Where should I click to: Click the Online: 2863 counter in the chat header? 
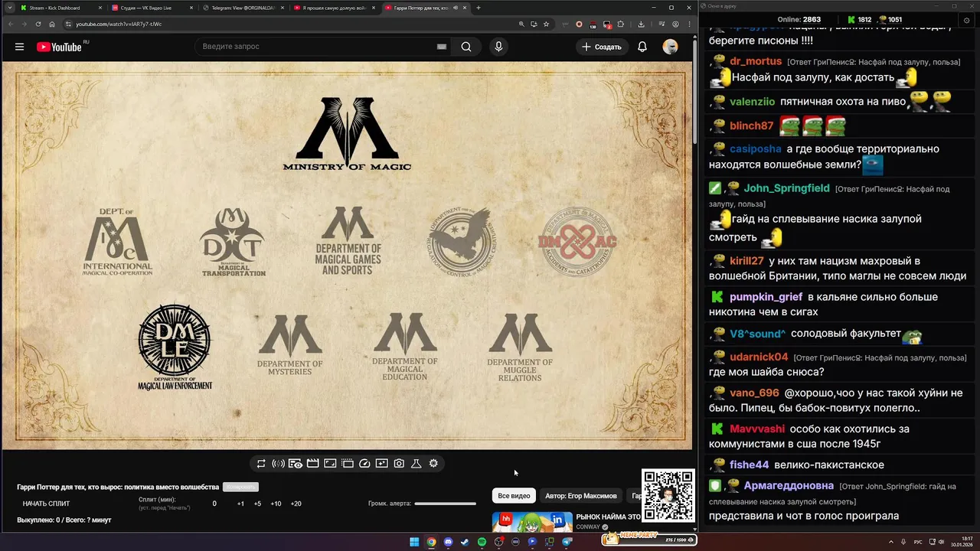click(799, 19)
